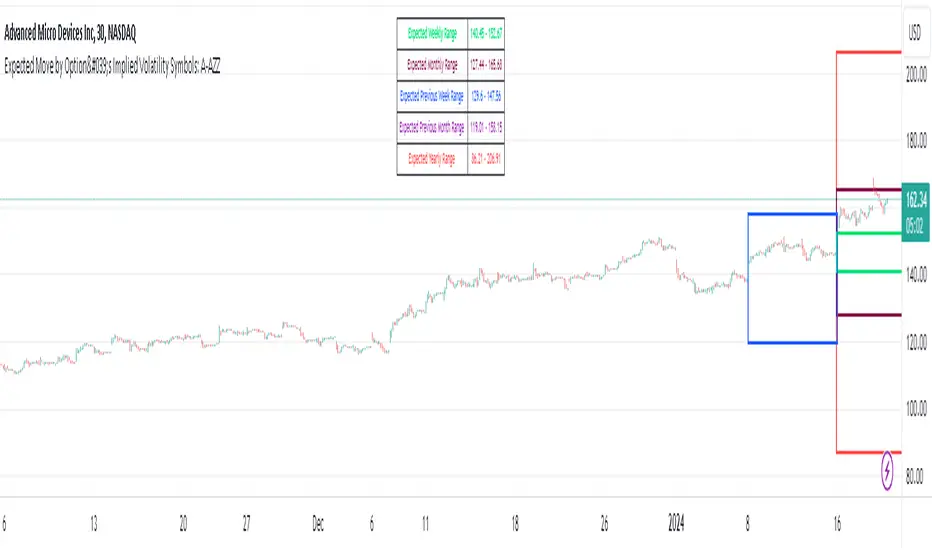Click the red upper yearly range line
This screenshot has height=550, width=932.
pos(868,52)
